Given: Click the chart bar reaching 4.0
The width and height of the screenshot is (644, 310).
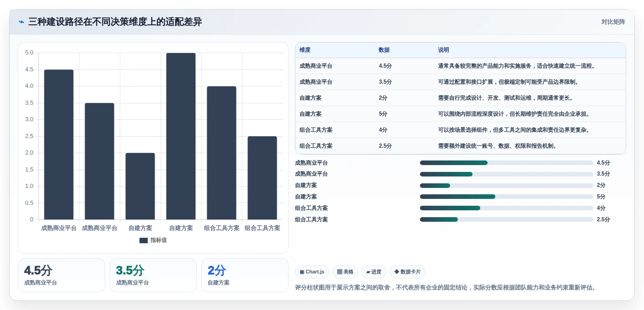Looking at the screenshot, I should 221,153.
